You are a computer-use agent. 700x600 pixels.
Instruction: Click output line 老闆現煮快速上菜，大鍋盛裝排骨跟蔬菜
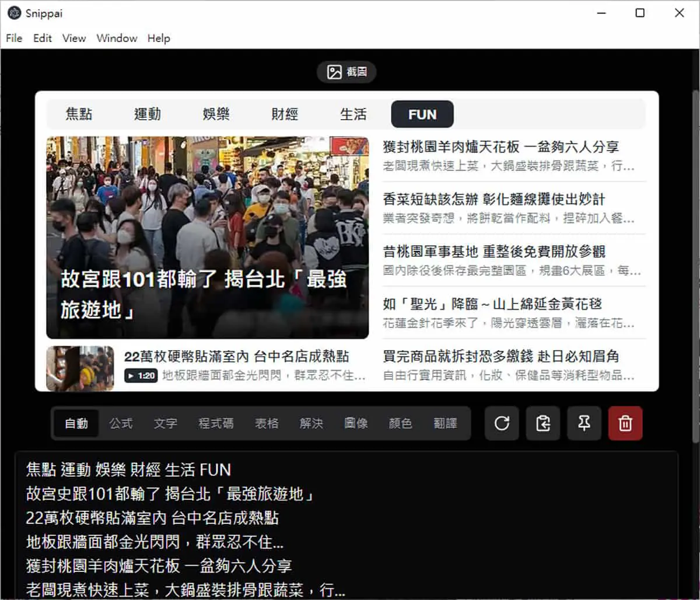(x=185, y=589)
